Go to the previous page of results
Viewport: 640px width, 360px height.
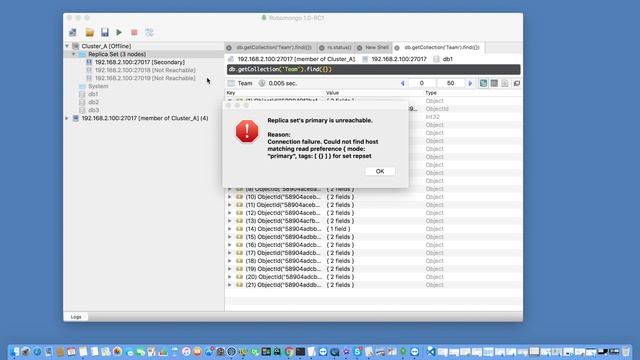(x=403, y=83)
